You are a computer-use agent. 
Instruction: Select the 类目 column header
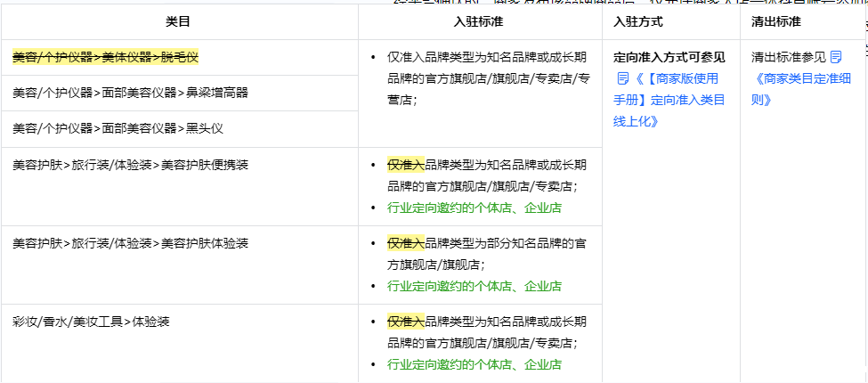(178, 21)
